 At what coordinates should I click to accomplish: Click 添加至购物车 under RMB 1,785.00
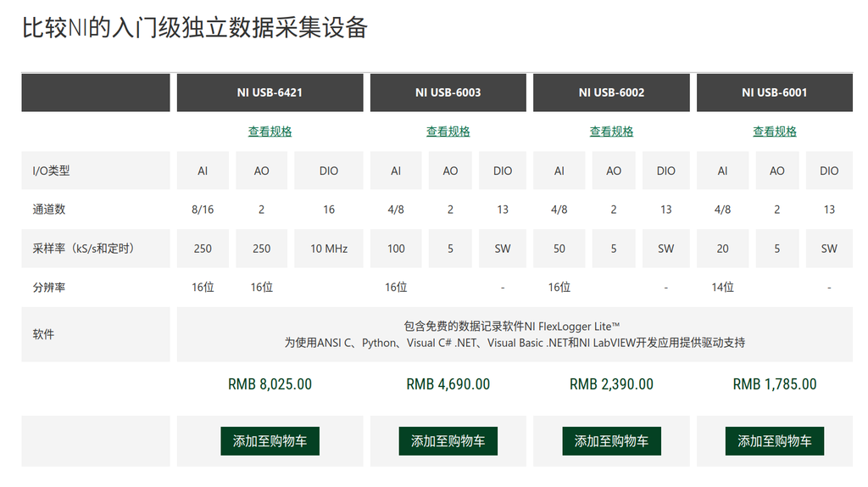coord(775,441)
